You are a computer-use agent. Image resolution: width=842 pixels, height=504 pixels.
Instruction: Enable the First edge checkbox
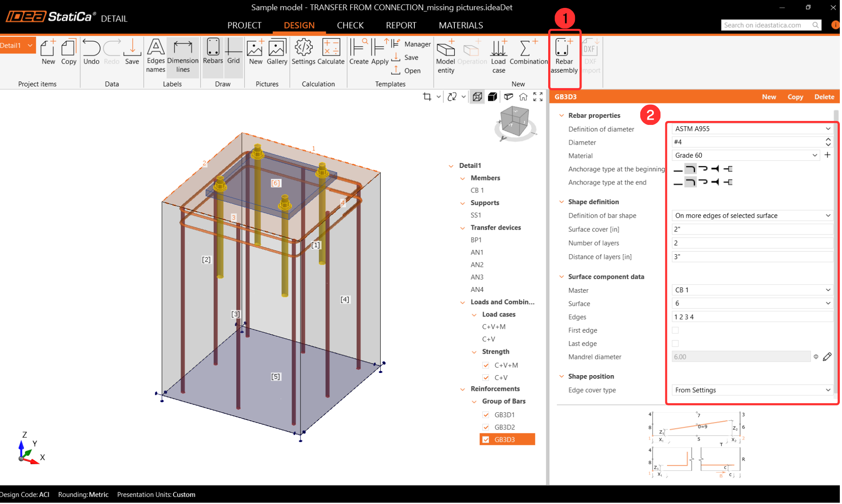[675, 330]
